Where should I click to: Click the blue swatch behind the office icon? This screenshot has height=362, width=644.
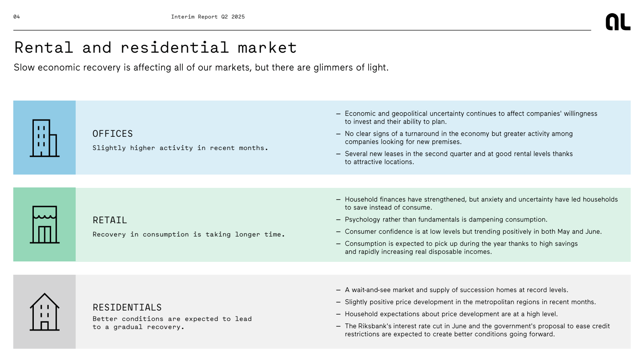coord(44,138)
